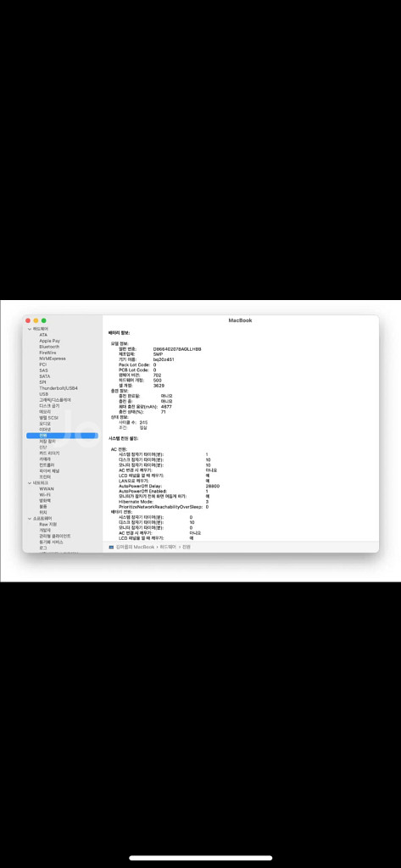The image size is (401, 868).
Task: Select SPI in the sidebar
Action: pos(42,382)
